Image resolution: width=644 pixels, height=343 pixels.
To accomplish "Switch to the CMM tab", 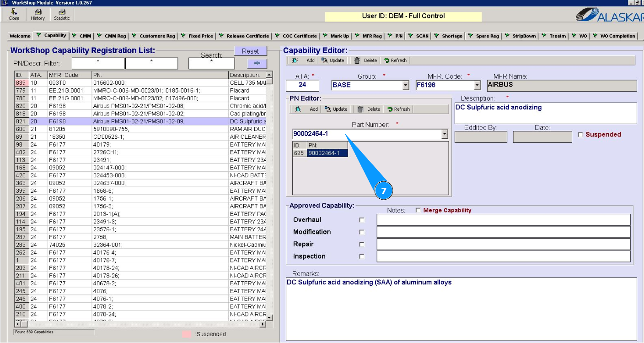I will coord(82,36).
